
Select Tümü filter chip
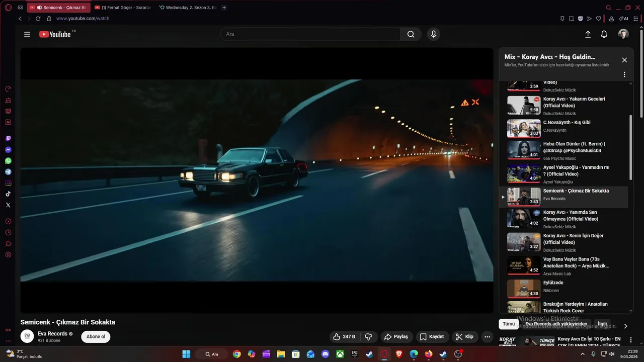click(509, 324)
